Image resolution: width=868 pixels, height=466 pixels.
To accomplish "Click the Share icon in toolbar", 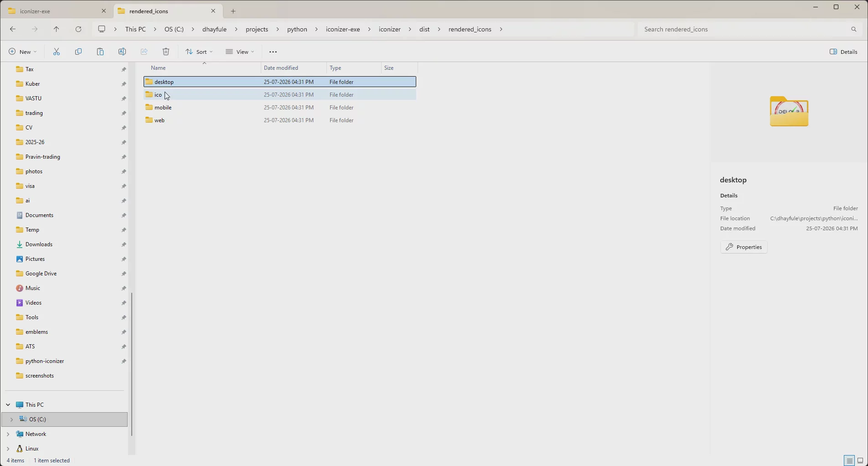I will tap(144, 52).
